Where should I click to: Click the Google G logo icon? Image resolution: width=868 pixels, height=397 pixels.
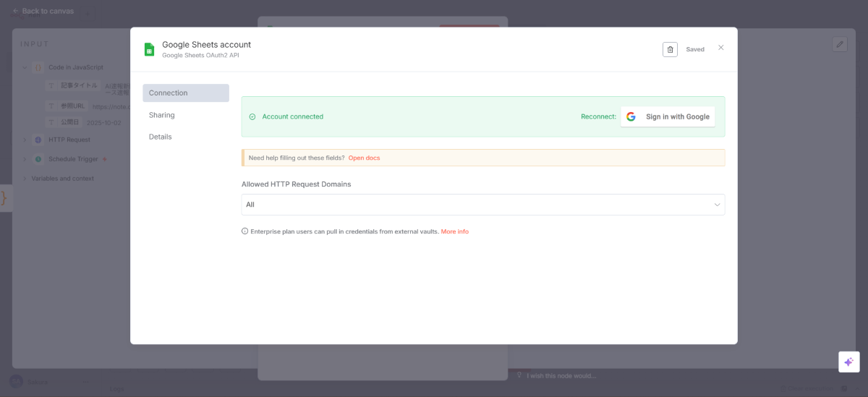[x=631, y=116]
